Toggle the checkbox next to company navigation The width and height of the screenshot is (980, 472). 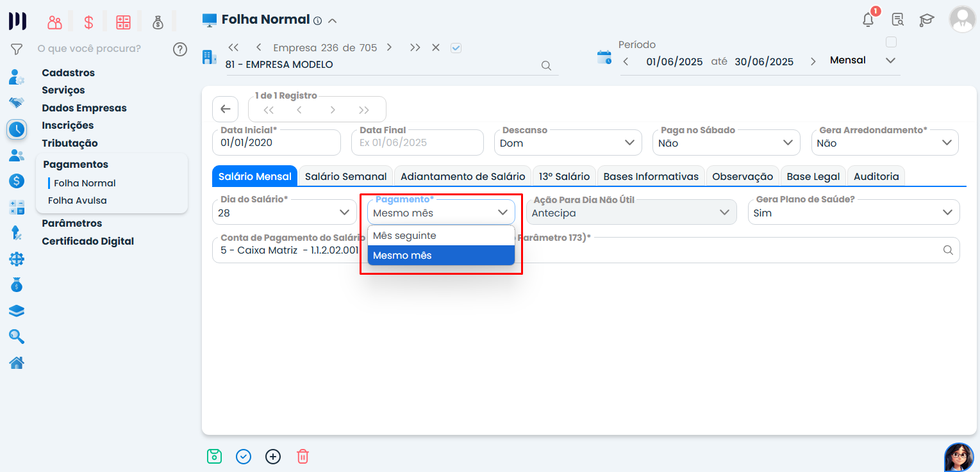point(456,47)
